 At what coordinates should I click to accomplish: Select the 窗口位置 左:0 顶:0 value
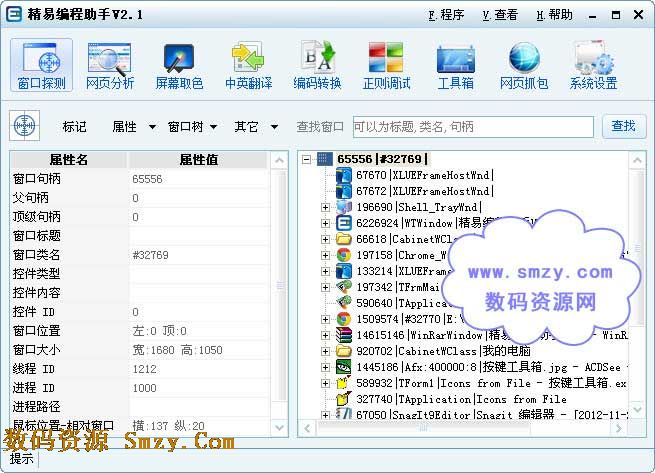(199, 331)
